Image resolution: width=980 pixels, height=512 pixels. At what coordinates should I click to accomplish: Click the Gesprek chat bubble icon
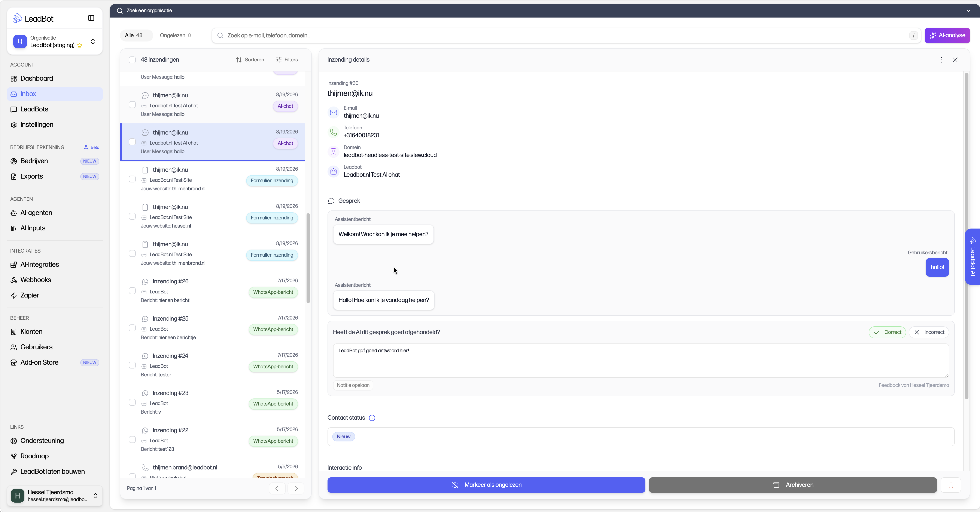(x=331, y=201)
